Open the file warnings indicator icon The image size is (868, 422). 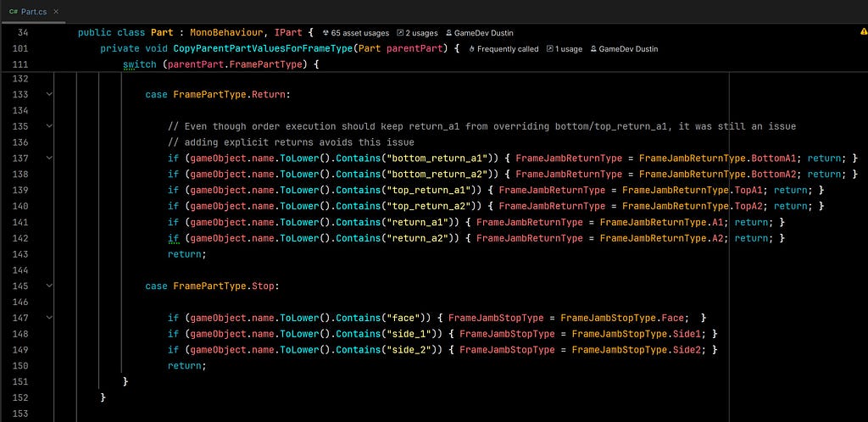(863, 33)
